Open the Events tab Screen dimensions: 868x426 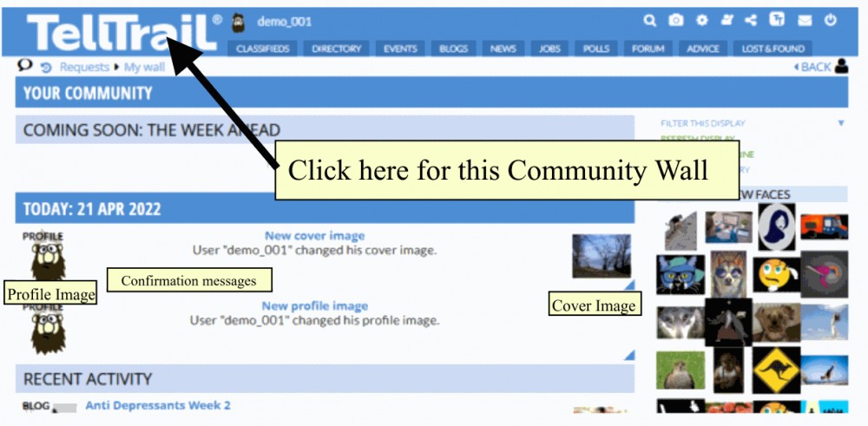click(400, 49)
